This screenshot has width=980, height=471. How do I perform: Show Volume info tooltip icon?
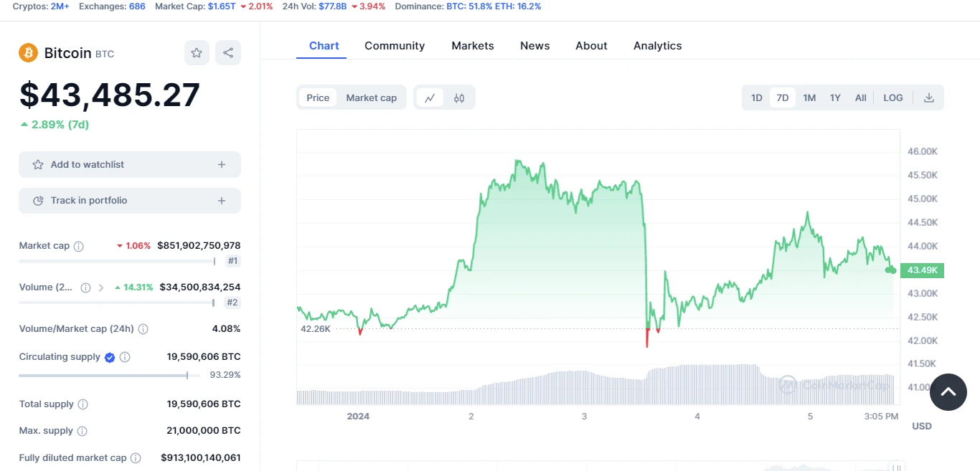[85, 287]
